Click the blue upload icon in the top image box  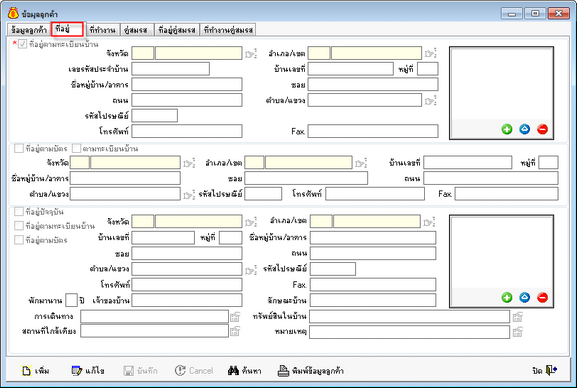(x=525, y=129)
